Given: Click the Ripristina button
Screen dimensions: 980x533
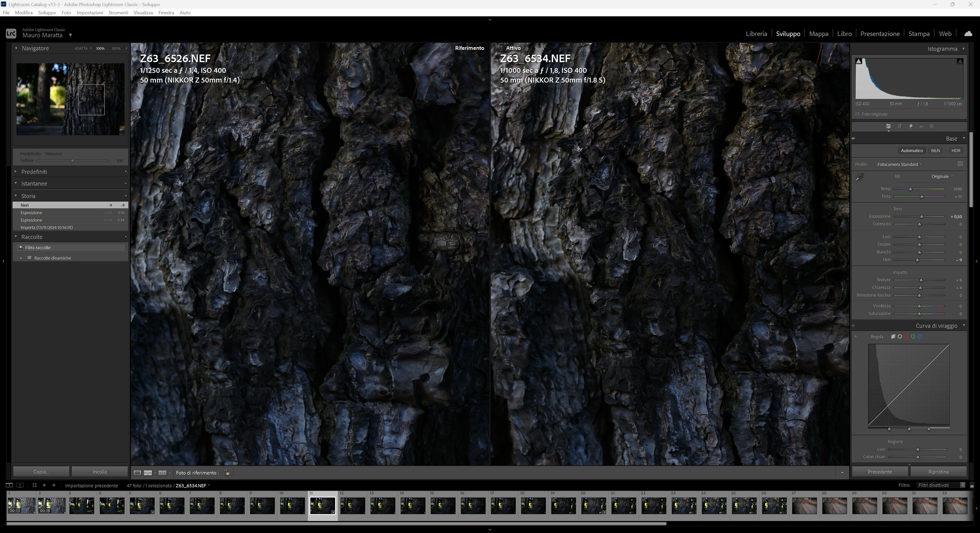Looking at the screenshot, I should (938, 472).
